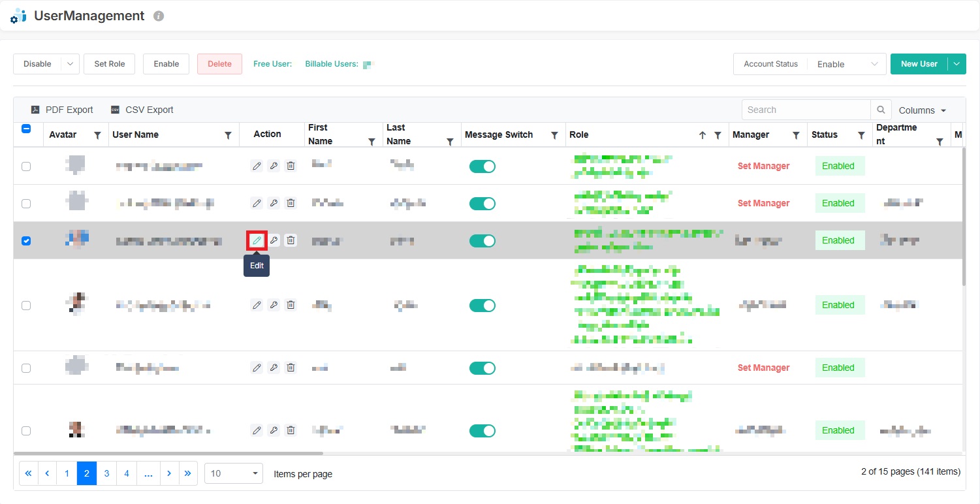
Task: Open the Account Status dropdown showing Enable
Action: point(847,64)
